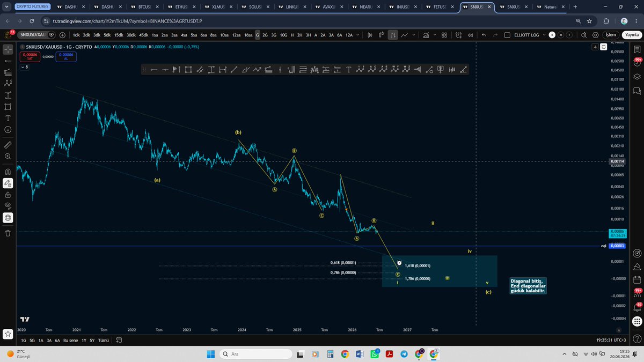The image size is (644, 362).
Task: Select the crosshair cursor tool in left sidebar
Action: click(x=8, y=49)
